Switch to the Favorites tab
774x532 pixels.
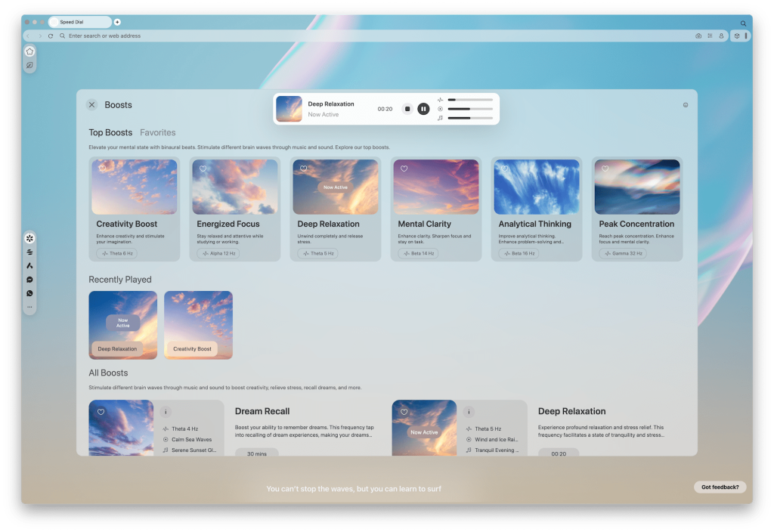[157, 133]
